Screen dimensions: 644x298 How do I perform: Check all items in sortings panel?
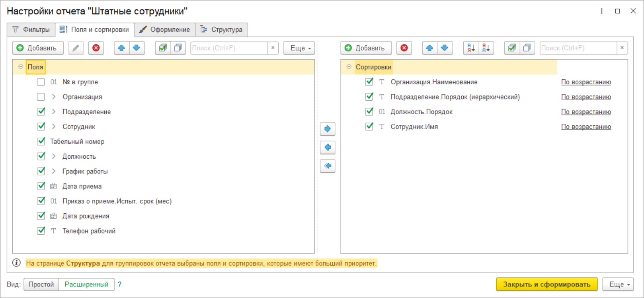coord(512,48)
